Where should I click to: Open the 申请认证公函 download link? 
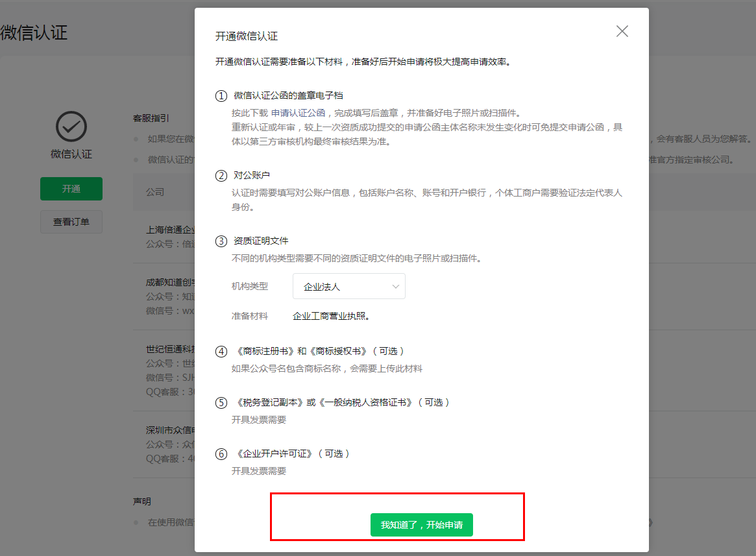coord(298,113)
